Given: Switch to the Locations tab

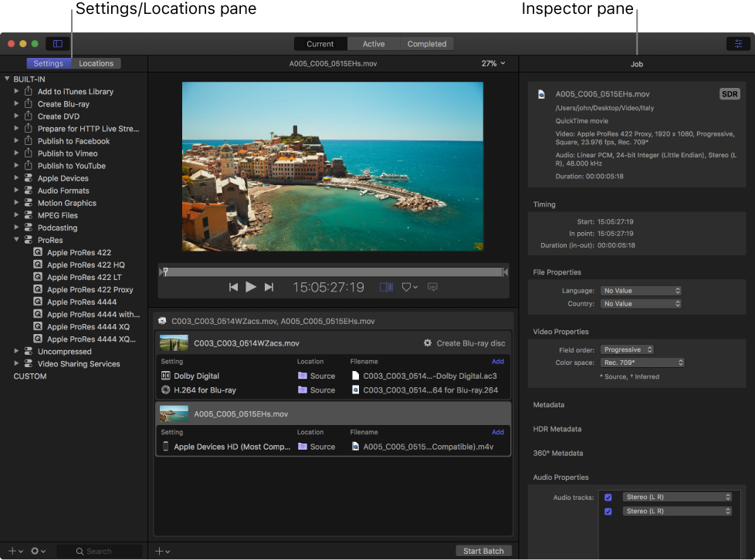Looking at the screenshot, I should point(96,63).
